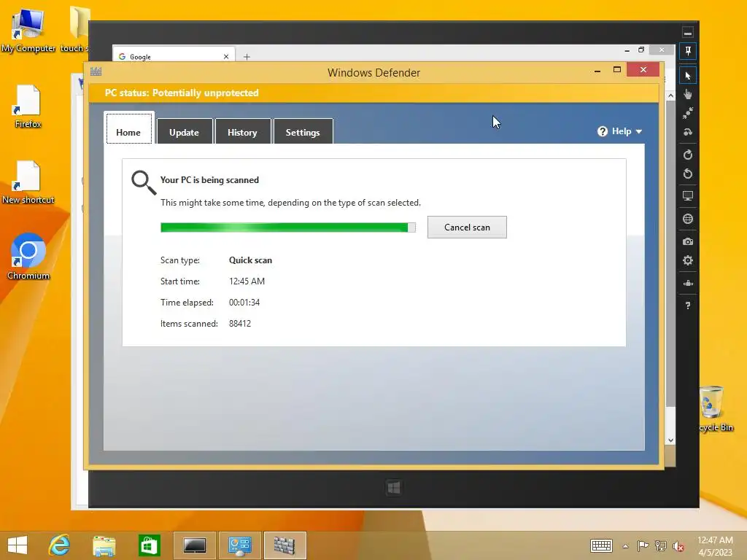Click the question mark help icon in sidebar
The height and width of the screenshot is (560, 747).
click(687, 306)
